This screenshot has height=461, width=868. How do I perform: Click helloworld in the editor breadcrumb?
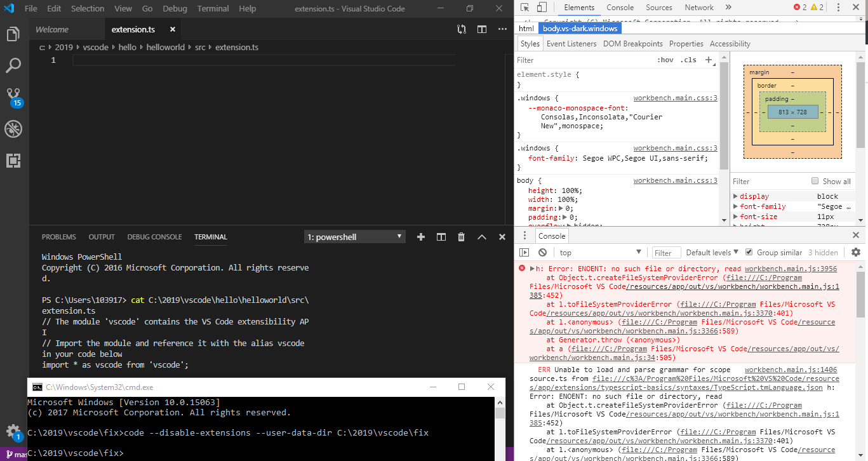pos(166,47)
